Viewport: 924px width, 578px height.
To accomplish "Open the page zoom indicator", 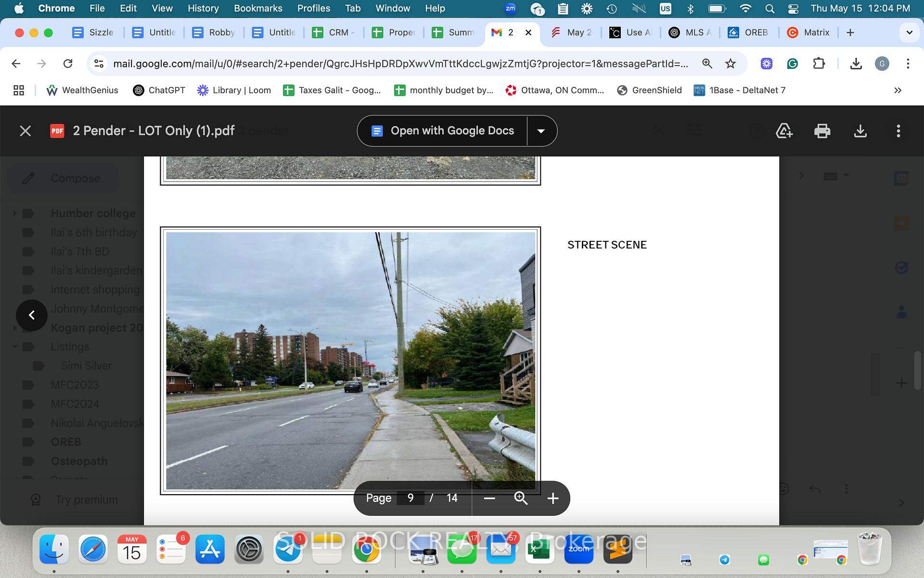I will pyautogui.click(x=707, y=64).
